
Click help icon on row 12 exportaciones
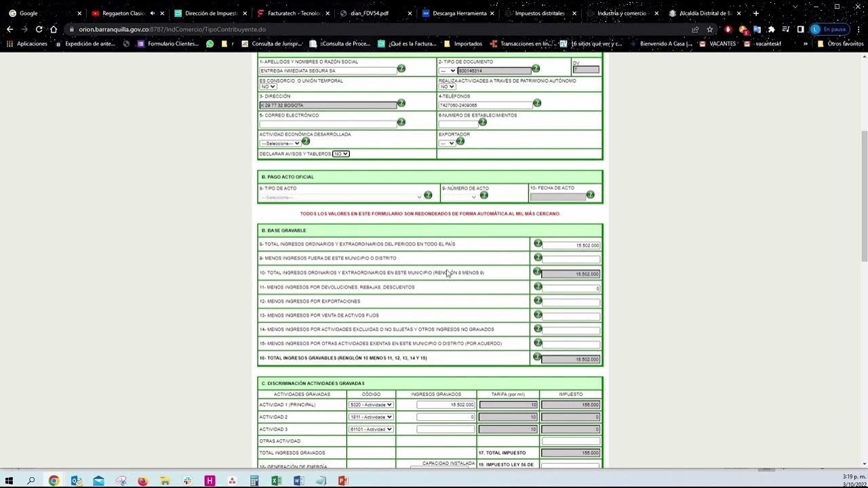(x=538, y=300)
